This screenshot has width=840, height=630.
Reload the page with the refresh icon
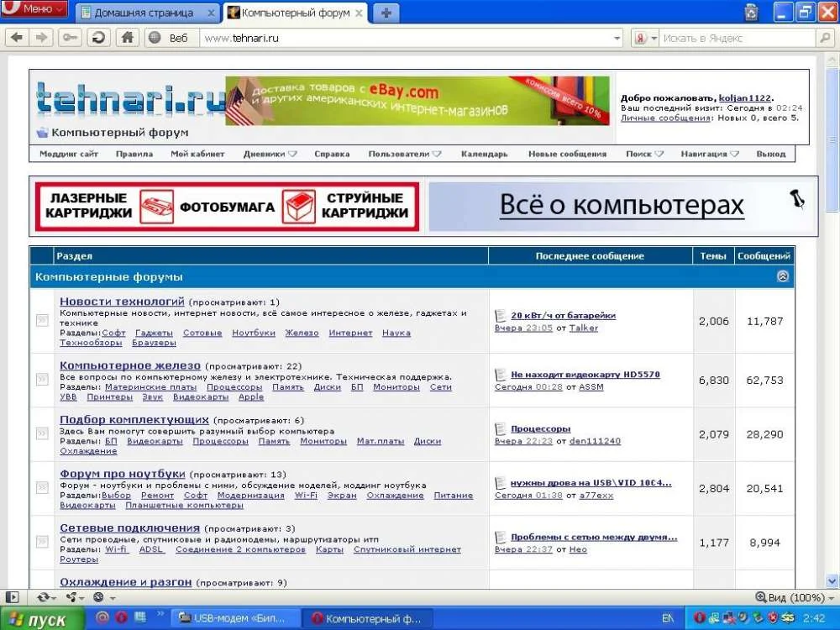(98, 38)
